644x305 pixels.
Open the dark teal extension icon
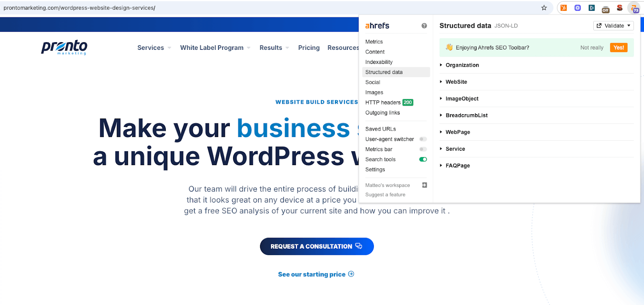[x=592, y=8]
